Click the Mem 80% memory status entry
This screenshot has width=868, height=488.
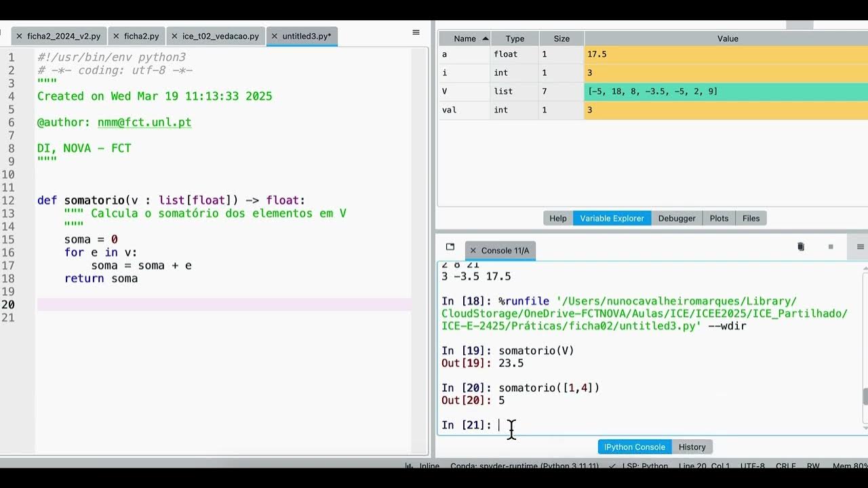tap(850, 466)
